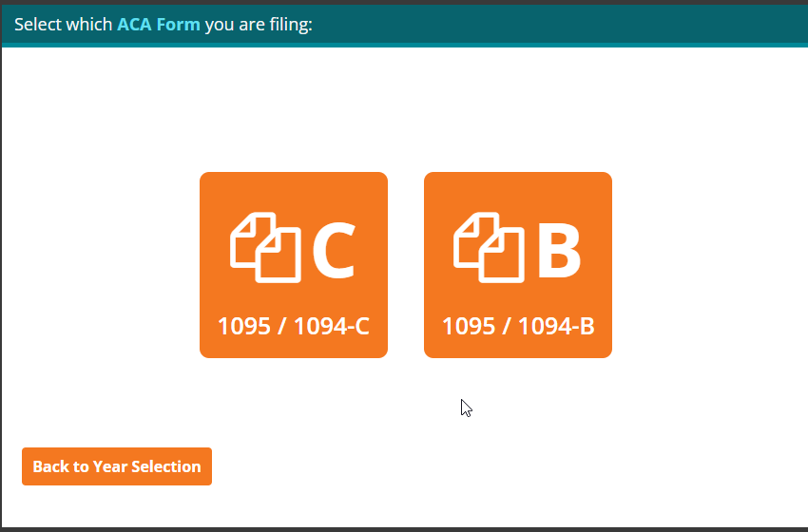
Task: Click the "Select which" header text
Action: coord(64,24)
